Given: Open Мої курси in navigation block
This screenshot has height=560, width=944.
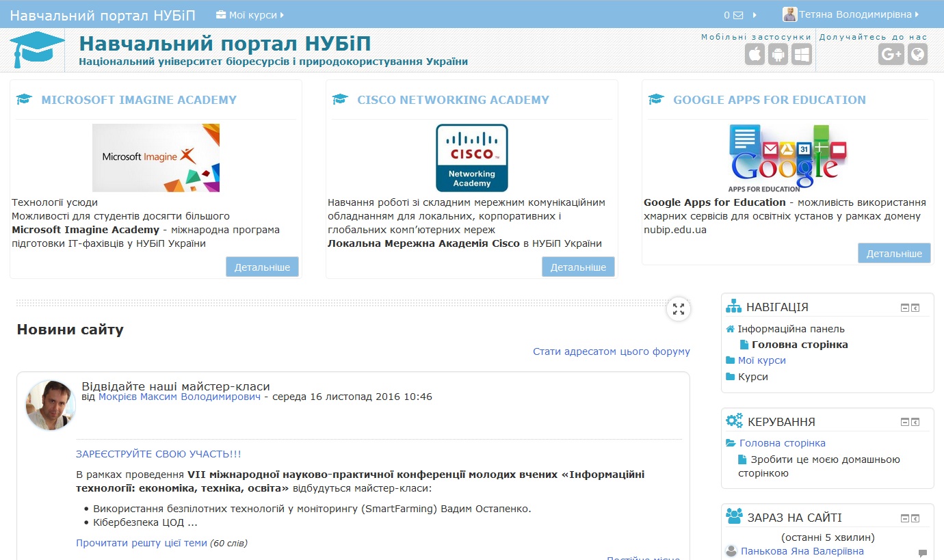Looking at the screenshot, I should click(x=761, y=360).
